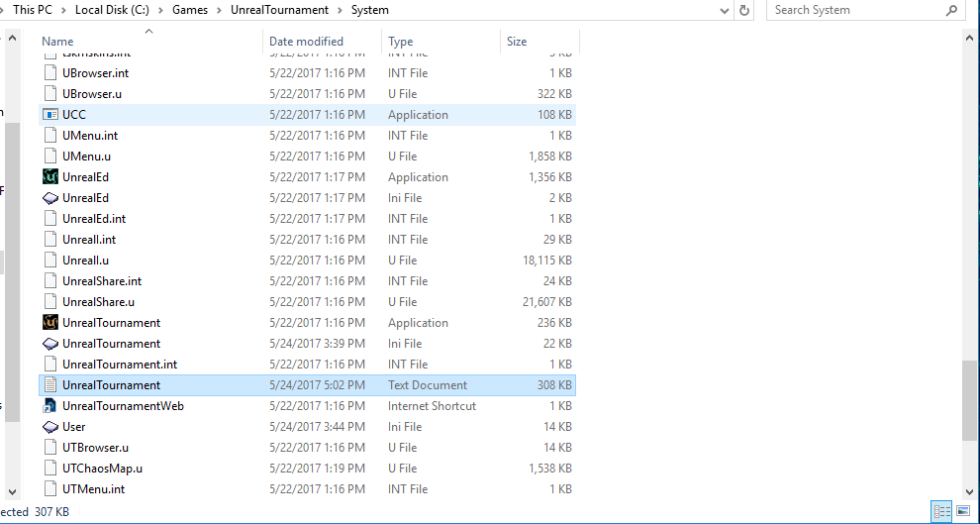Go to UnrealTournament folder breadcrumb
980x524 pixels.
click(x=279, y=10)
